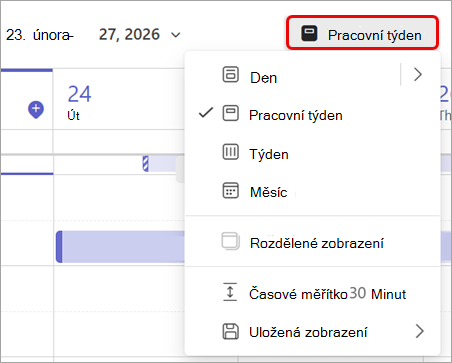Expand the date range chevron next to 2026

(x=175, y=35)
